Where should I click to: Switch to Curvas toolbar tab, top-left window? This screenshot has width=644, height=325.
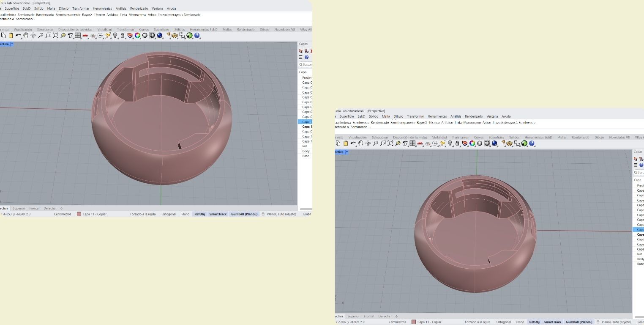pyautogui.click(x=144, y=30)
